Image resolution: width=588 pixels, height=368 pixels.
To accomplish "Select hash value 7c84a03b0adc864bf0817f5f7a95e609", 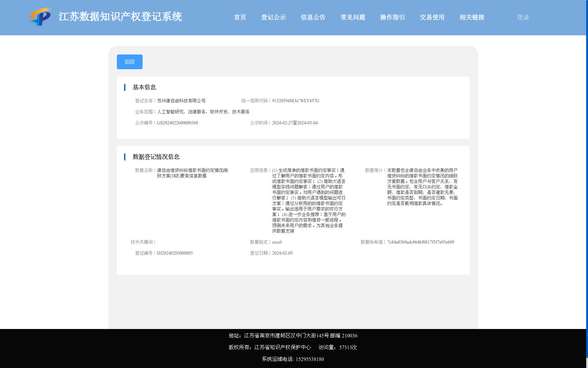I will (x=421, y=242).
